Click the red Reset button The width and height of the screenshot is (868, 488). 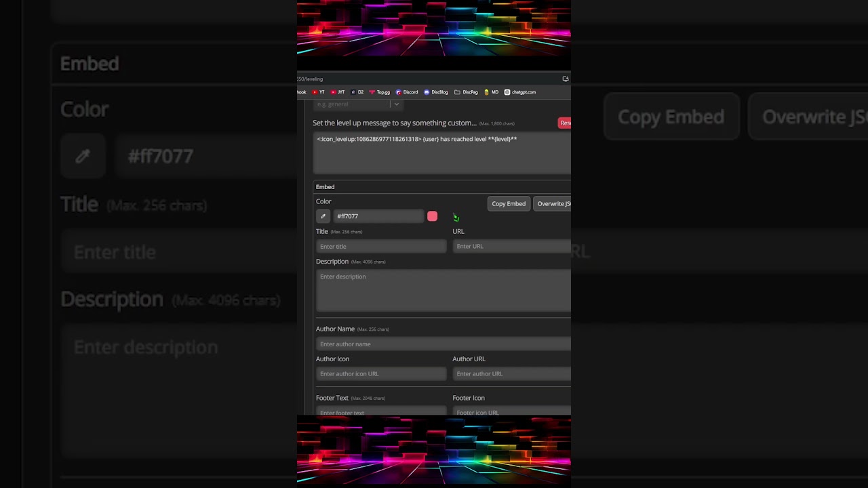pyautogui.click(x=564, y=123)
